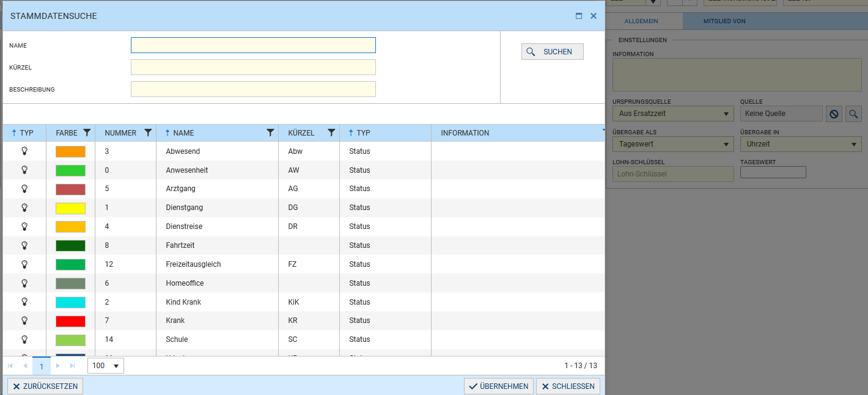This screenshot has height=395, width=868.
Task: Click the lightbulb icon in Krank row
Action: pyautogui.click(x=24, y=321)
